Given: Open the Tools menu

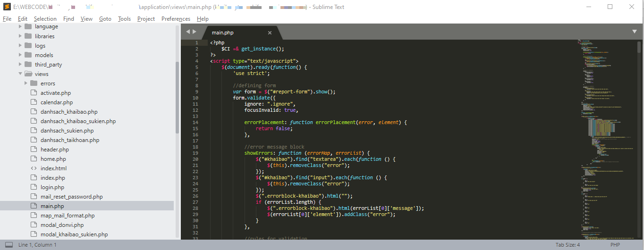Looking at the screenshot, I should (124, 19).
